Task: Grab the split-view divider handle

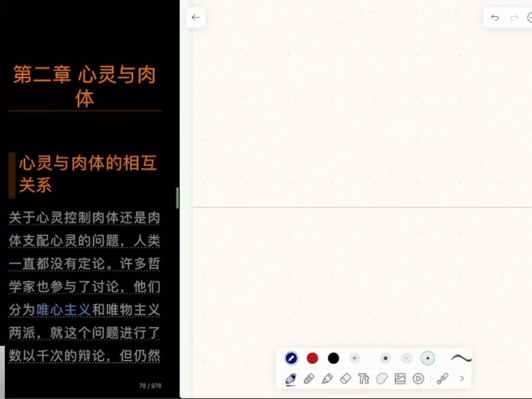Action: 177,198
